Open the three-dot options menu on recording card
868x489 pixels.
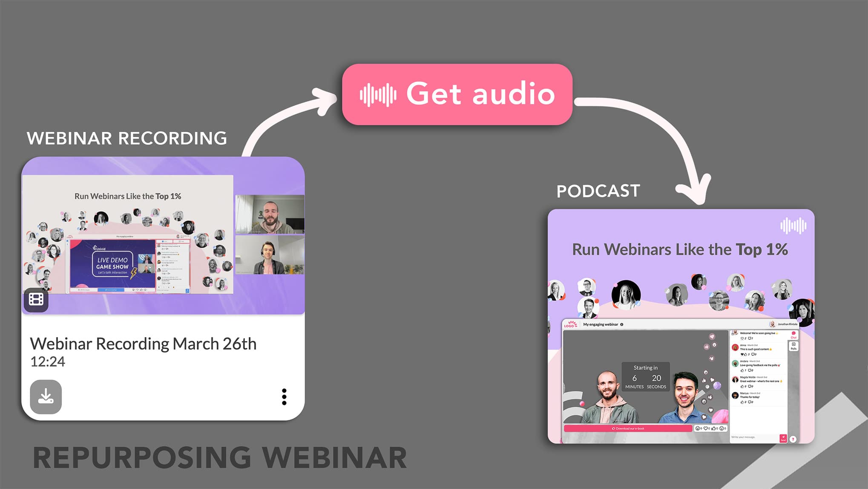(284, 396)
